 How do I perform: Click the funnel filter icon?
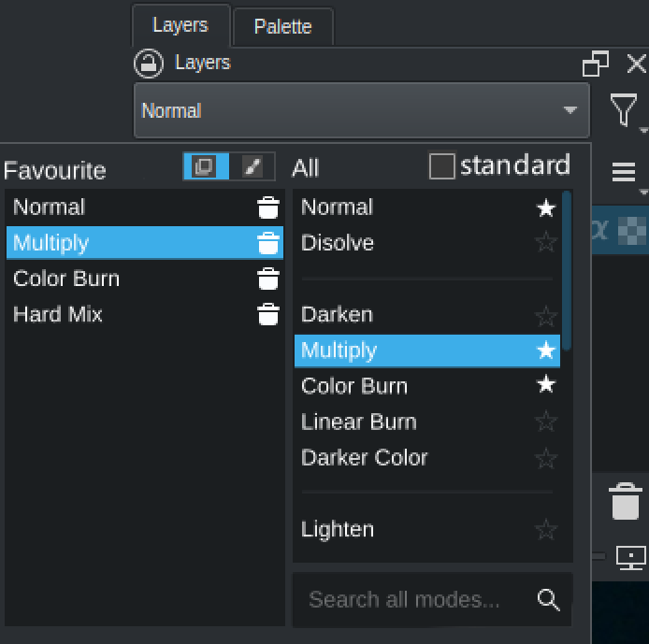pyautogui.click(x=624, y=109)
